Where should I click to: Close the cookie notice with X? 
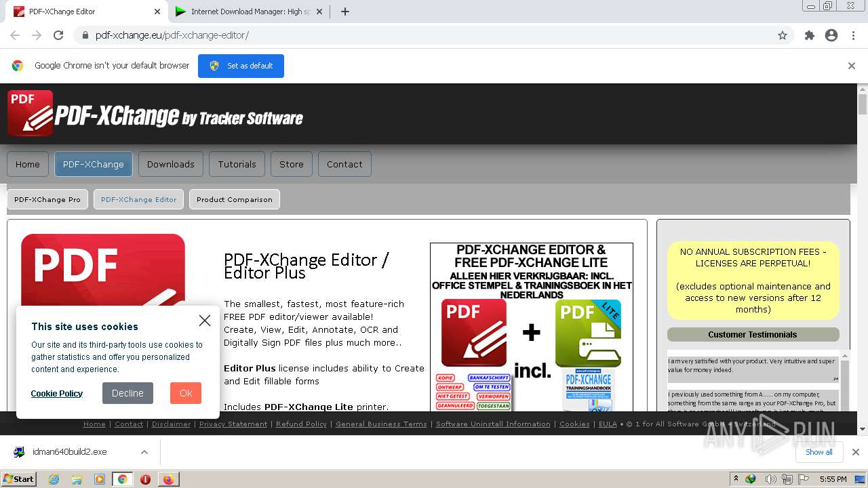tap(205, 321)
